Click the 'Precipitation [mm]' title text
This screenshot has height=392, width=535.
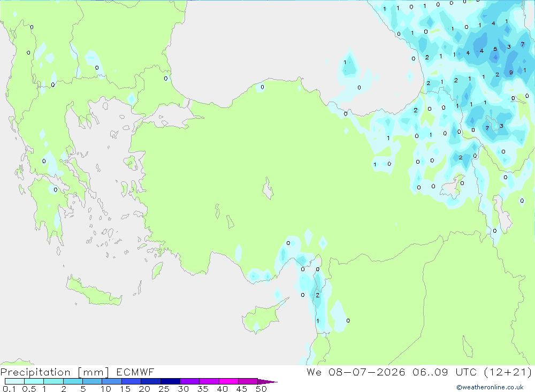pyautogui.click(x=55, y=372)
